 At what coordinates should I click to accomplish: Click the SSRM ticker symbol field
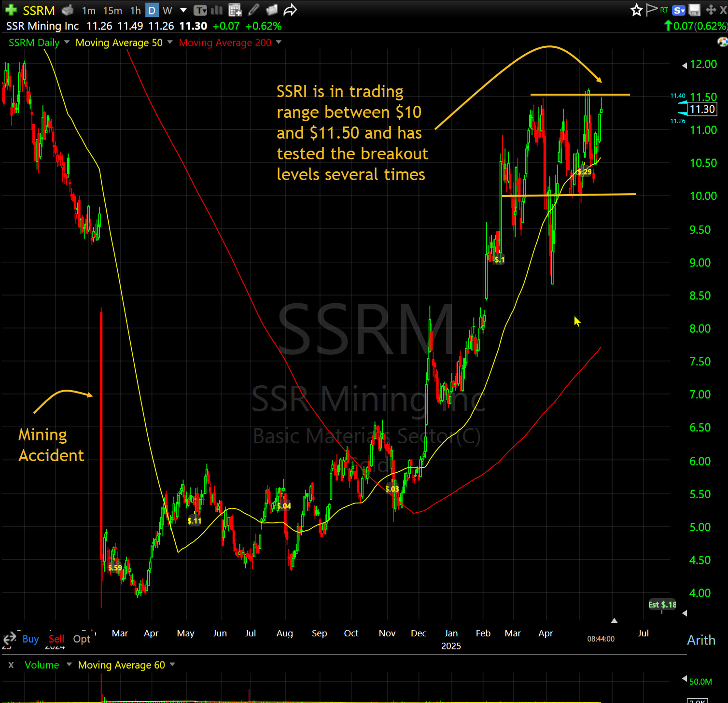pos(39,11)
